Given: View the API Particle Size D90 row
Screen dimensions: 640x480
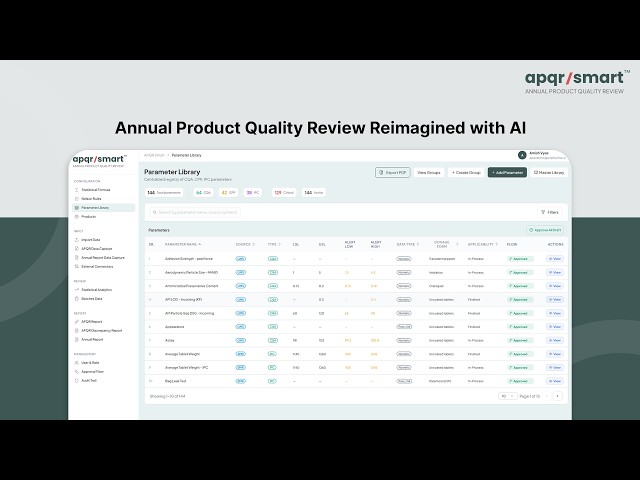Looking at the screenshot, I should (x=555, y=313).
